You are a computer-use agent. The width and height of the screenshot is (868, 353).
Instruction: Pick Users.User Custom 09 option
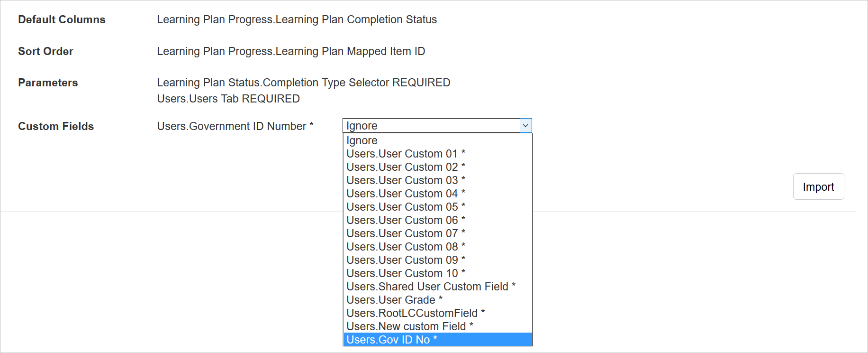click(x=406, y=260)
